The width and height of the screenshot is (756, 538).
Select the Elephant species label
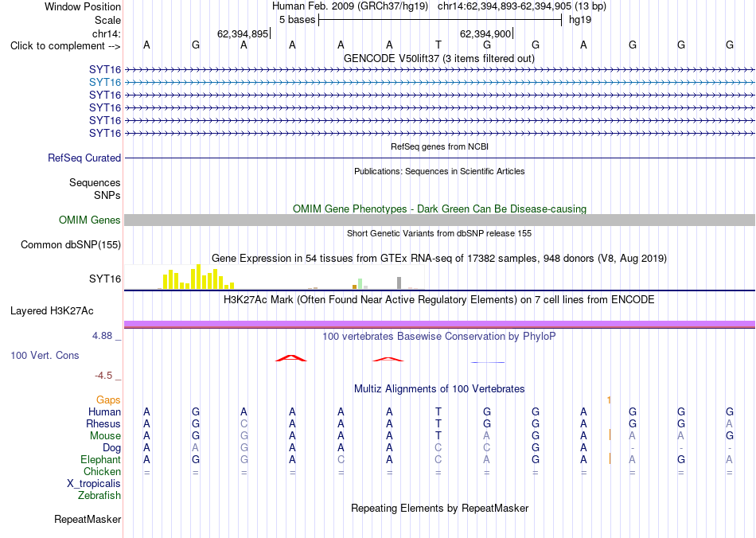tap(101, 460)
